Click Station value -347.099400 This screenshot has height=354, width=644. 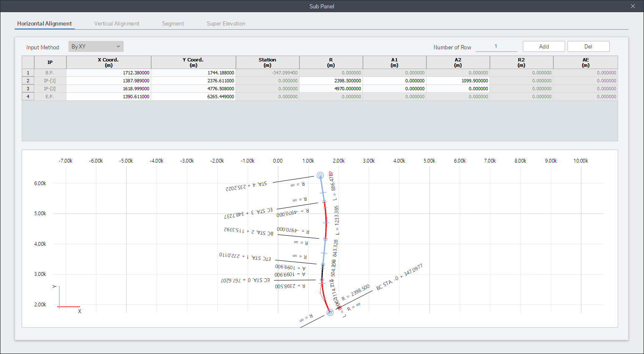pos(268,73)
